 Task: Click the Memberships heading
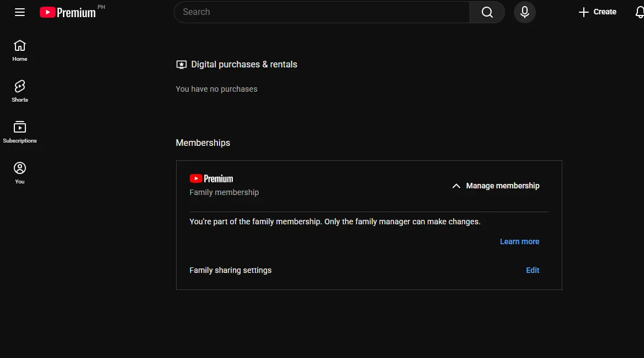tap(203, 143)
